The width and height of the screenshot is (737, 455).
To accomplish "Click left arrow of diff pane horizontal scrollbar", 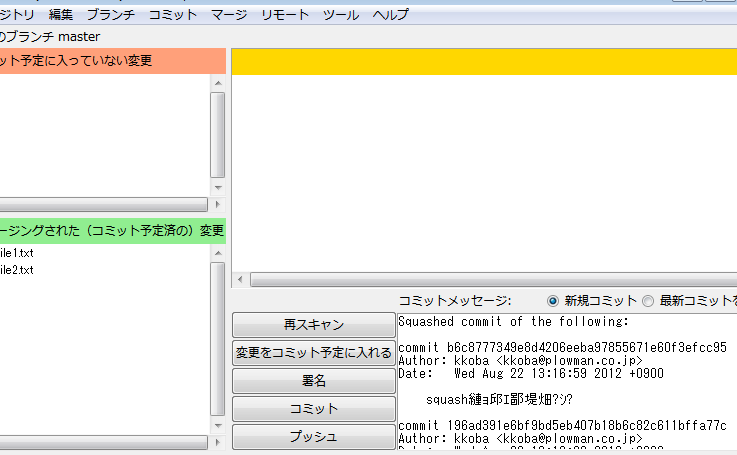I will (239, 280).
